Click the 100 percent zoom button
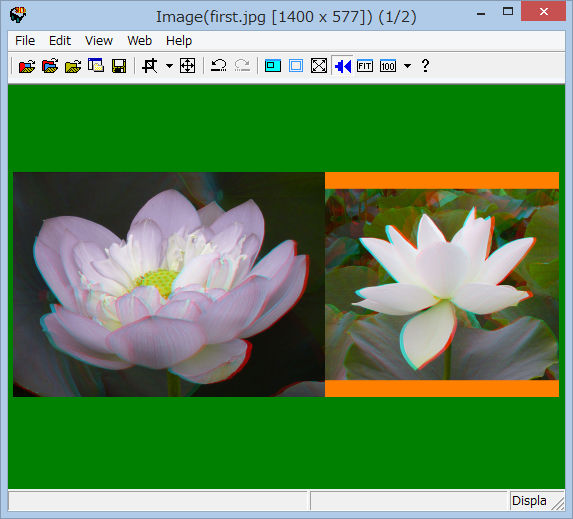The height and width of the screenshot is (519, 573). (388, 66)
